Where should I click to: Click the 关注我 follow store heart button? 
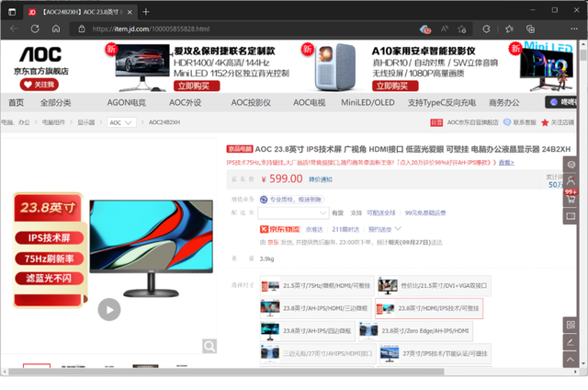pos(40,85)
